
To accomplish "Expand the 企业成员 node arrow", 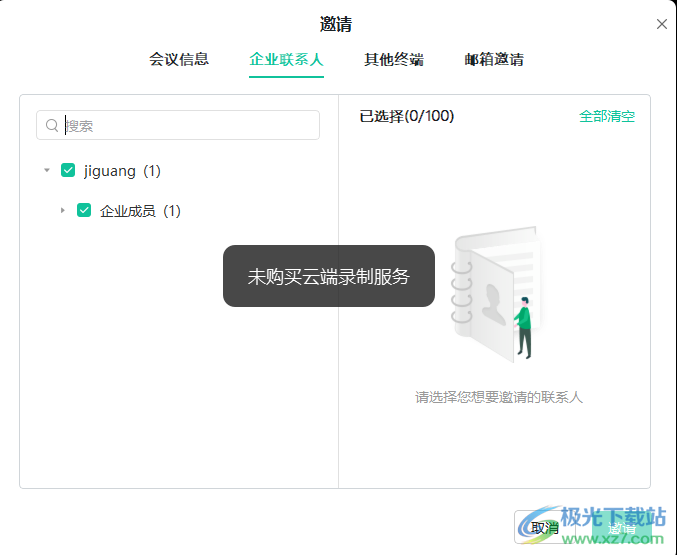I will point(63,211).
